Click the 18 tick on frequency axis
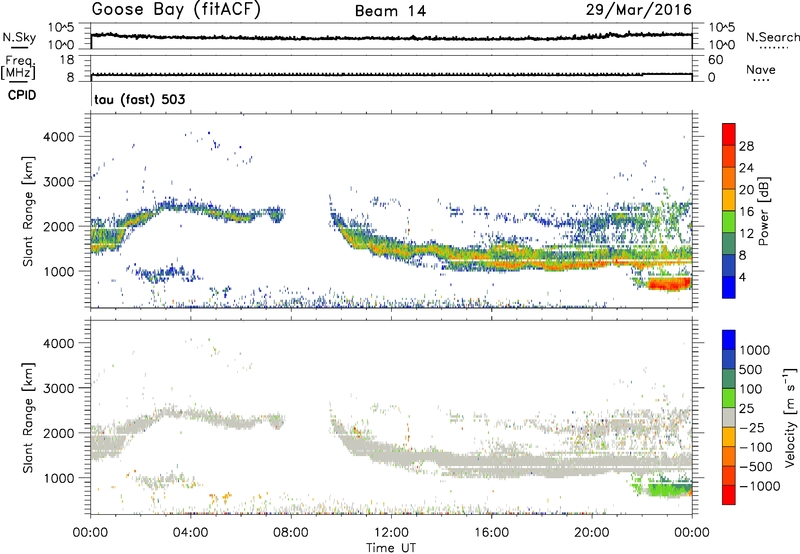The height and width of the screenshot is (554, 800). (66, 60)
